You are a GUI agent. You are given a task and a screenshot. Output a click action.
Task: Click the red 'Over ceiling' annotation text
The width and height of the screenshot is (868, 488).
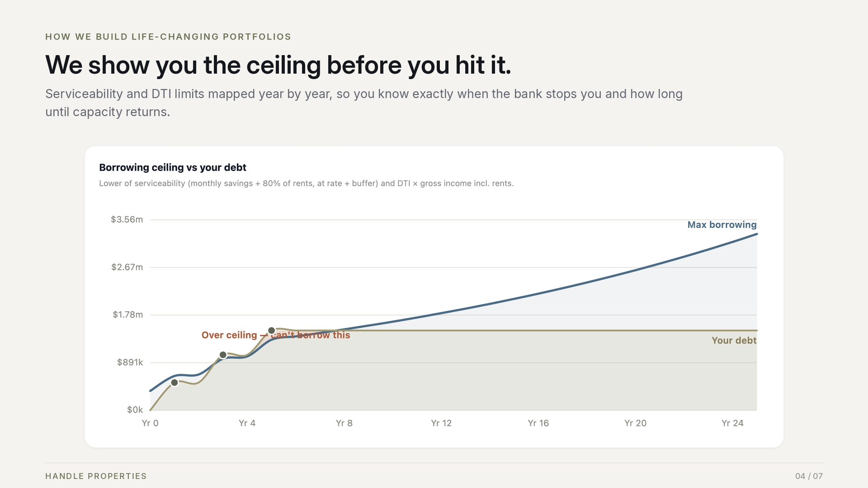[x=276, y=335]
